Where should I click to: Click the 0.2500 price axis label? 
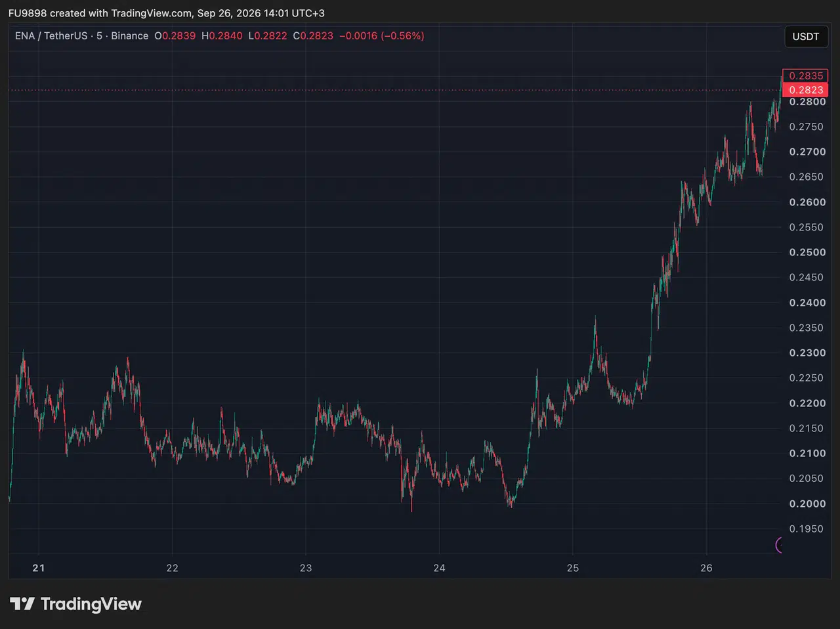807,252
